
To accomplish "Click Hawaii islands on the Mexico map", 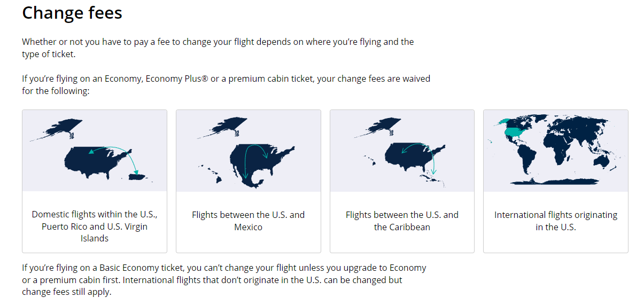I will point(211,174).
